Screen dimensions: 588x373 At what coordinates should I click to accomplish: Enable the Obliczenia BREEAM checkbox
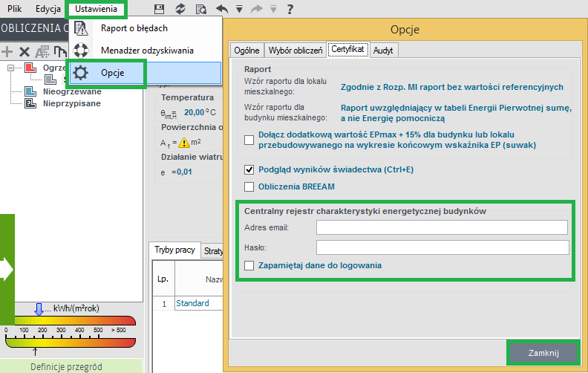tap(249, 187)
